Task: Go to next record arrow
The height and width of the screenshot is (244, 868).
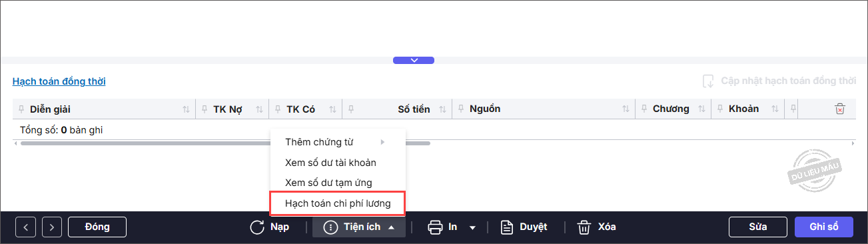Action: (52, 227)
